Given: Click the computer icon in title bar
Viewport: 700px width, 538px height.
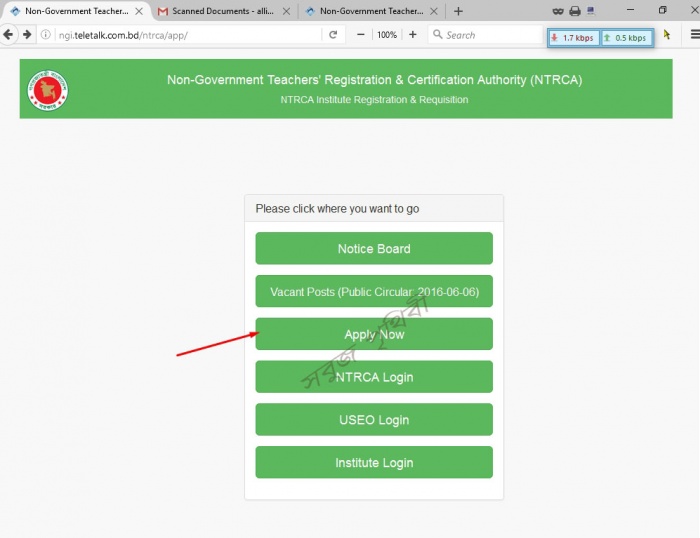Looking at the screenshot, I should pos(591,11).
